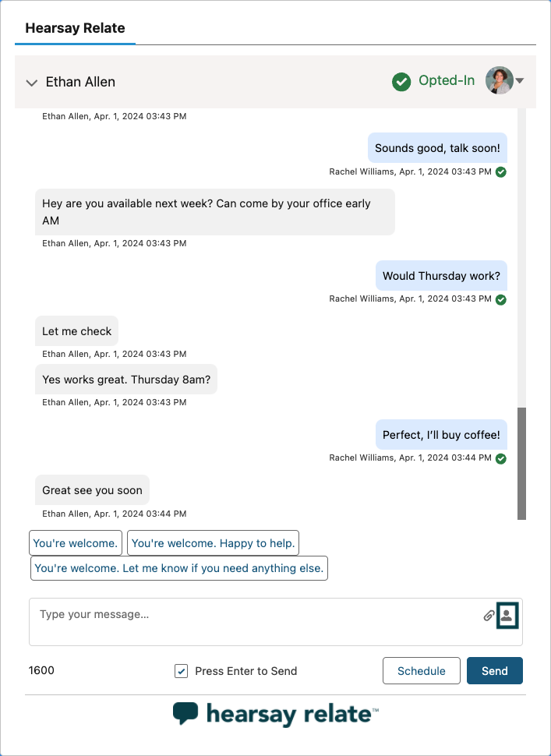Open the dropdown arrow next to avatar
The height and width of the screenshot is (756, 551).
tap(520, 81)
